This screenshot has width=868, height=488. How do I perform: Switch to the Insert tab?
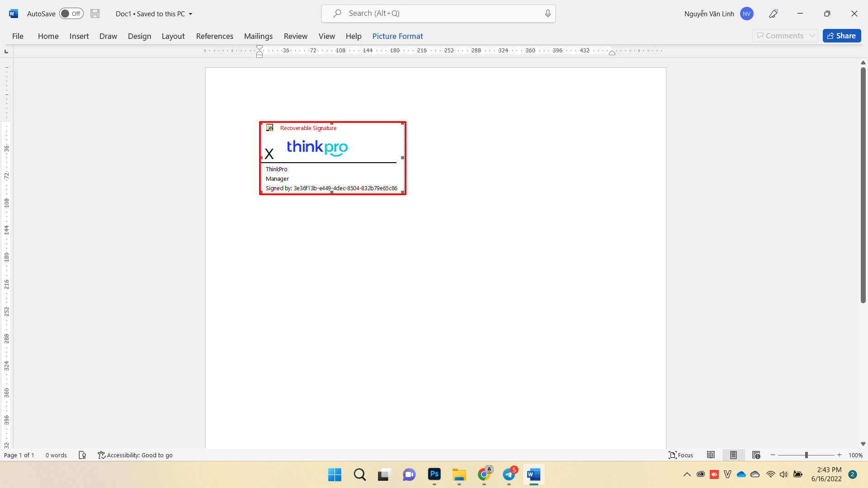tap(79, 36)
